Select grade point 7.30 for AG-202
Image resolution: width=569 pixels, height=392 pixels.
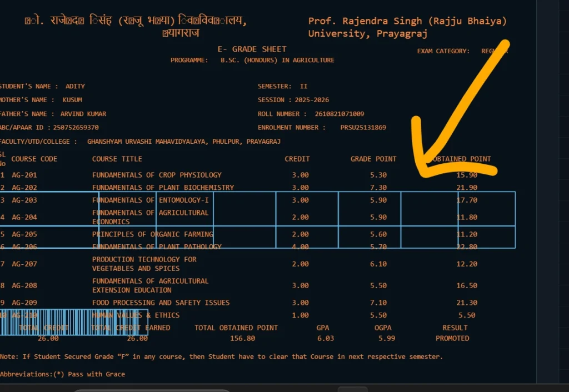(378, 188)
